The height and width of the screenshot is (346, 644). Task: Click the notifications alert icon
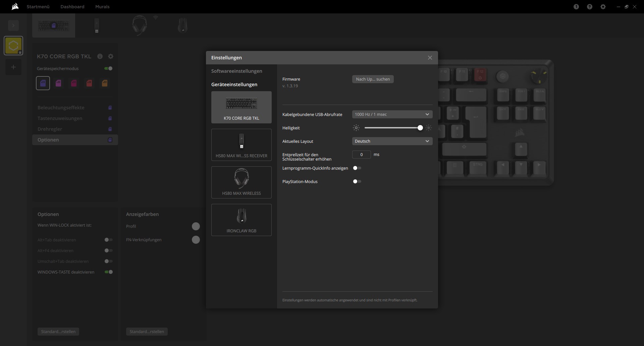click(576, 7)
